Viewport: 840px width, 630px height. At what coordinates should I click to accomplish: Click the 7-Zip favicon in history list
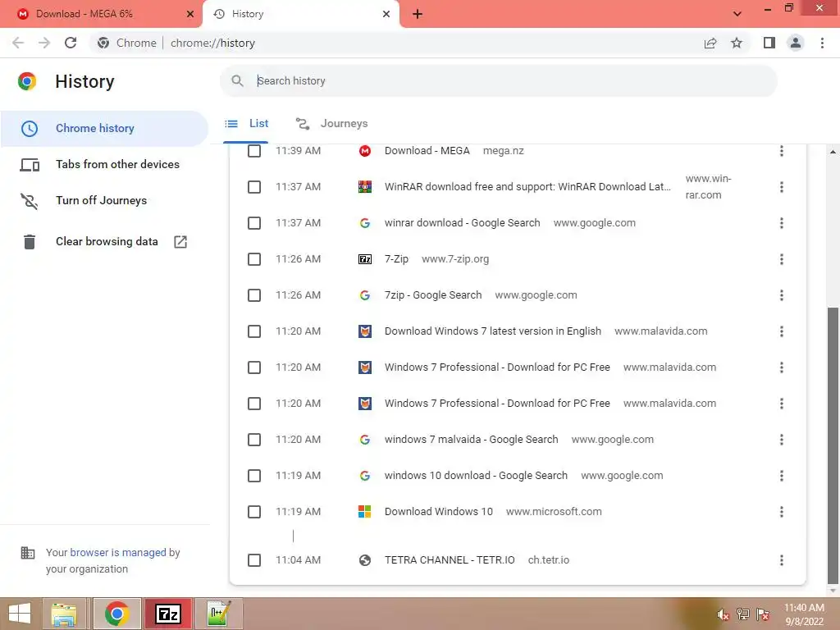point(365,259)
